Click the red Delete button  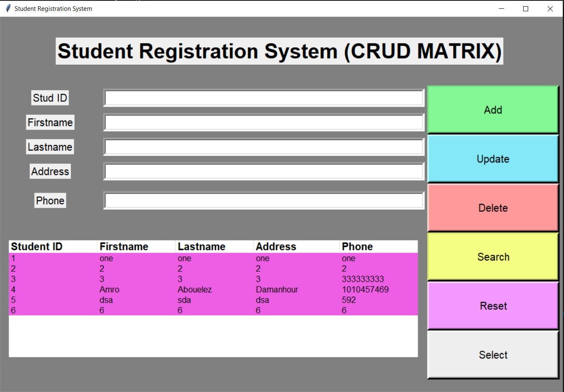[x=493, y=208]
